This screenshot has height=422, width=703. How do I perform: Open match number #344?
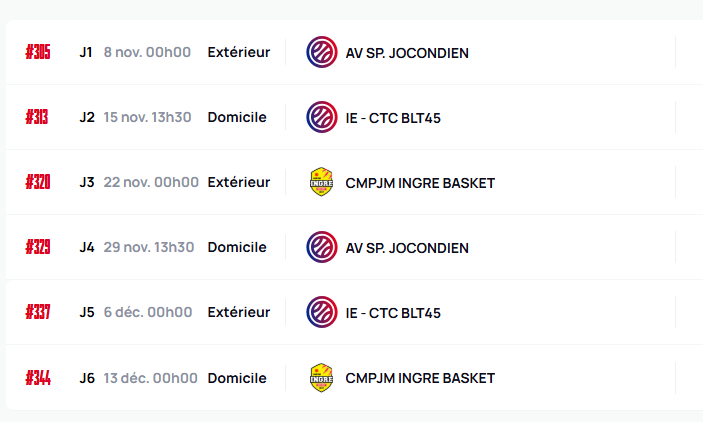(x=38, y=378)
